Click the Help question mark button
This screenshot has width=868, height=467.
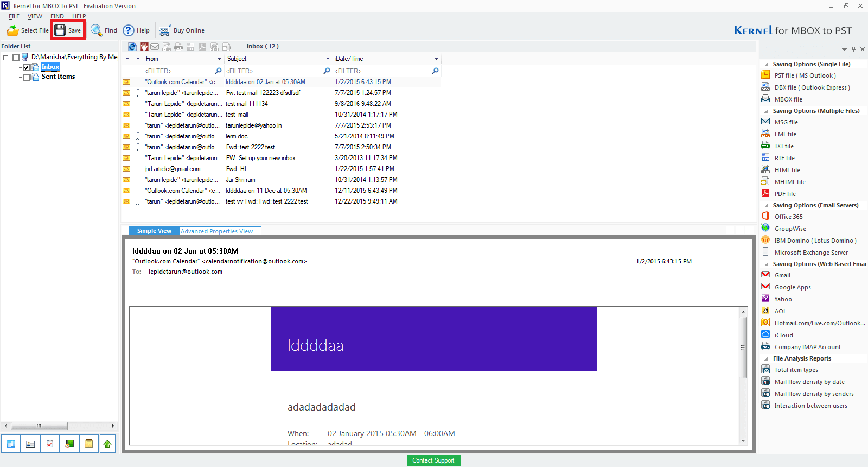pos(136,30)
